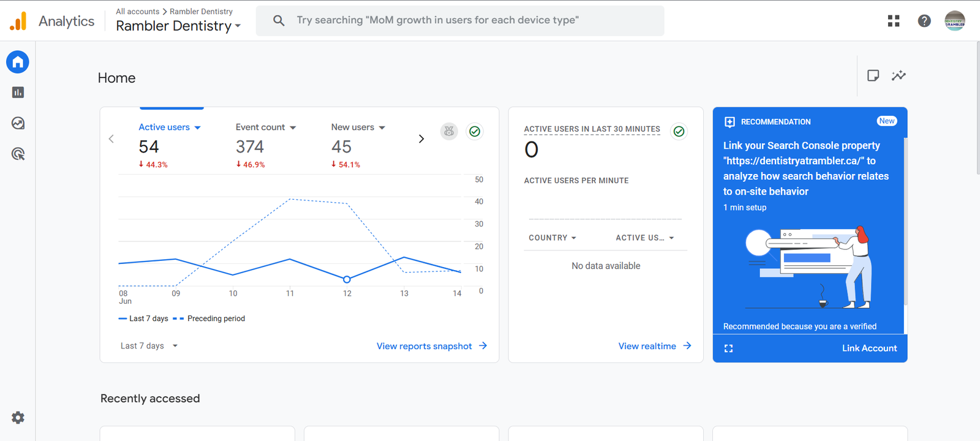This screenshot has height=441, width=980.
Task: Open the Help question mark icon
Action: click(924, 21)
